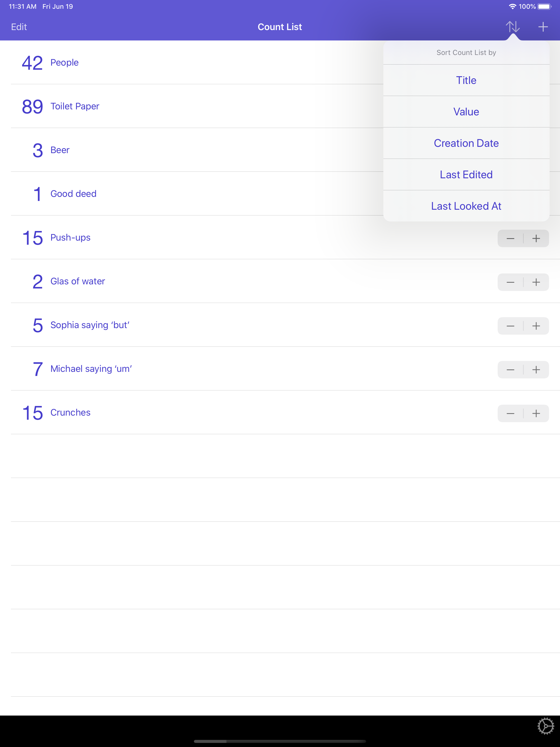Add a new counter with the plus icon
Image resolution: width=560 pixels, height=747 pixels.
click(543, 27)
